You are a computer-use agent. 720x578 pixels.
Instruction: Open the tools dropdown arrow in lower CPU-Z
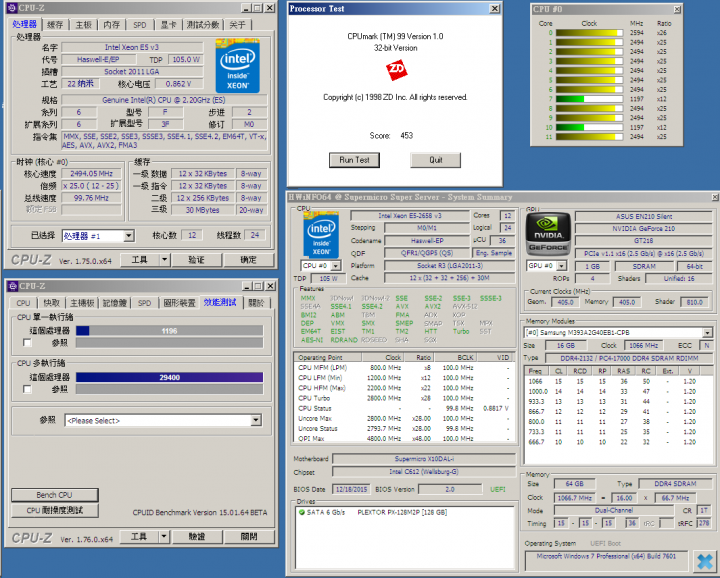164,537
